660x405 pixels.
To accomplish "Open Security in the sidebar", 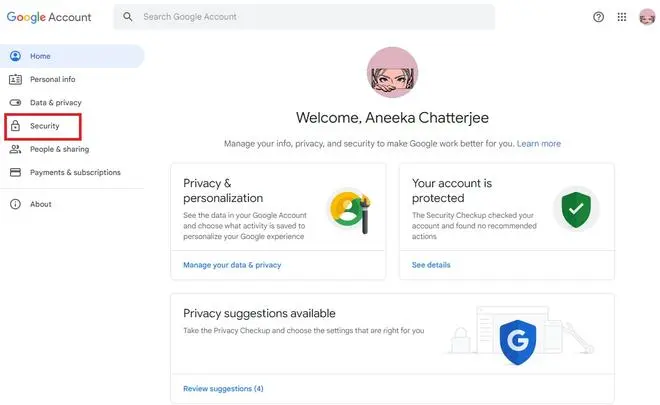I will coord(44,126).
